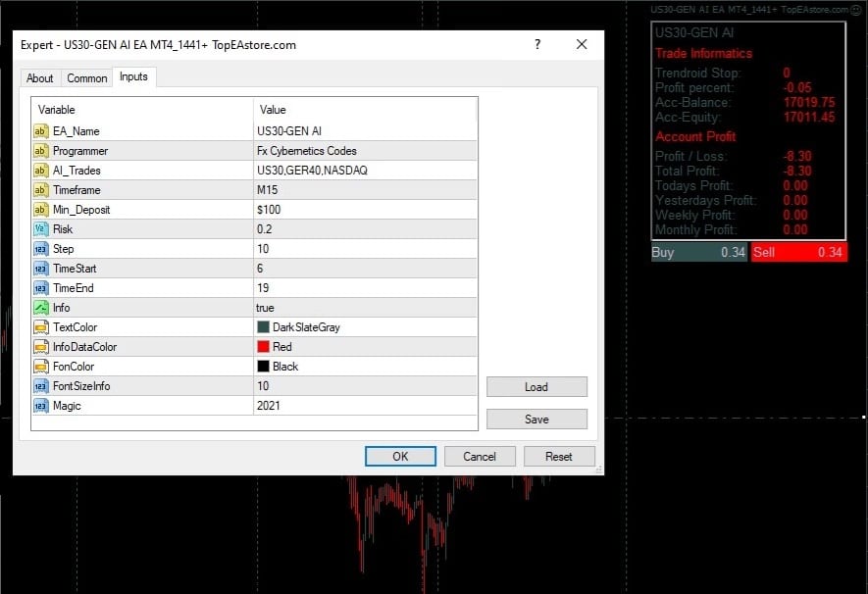Pick the Red InfoDataColor swatch
This screenshot has height=594, width=868.
264,347
